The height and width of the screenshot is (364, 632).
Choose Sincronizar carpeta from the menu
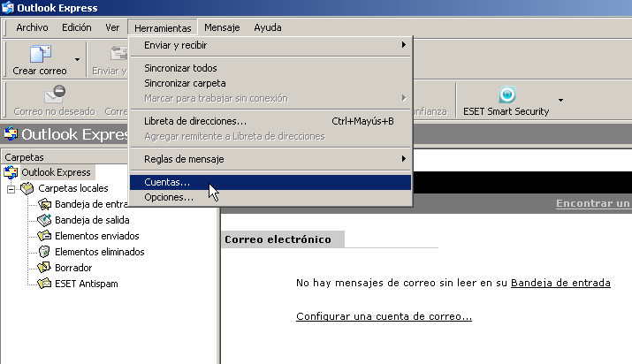click(x=270, y=83)
